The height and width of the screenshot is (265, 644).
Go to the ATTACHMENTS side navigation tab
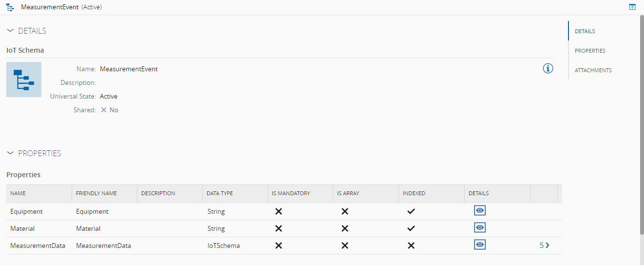point(593,70)
